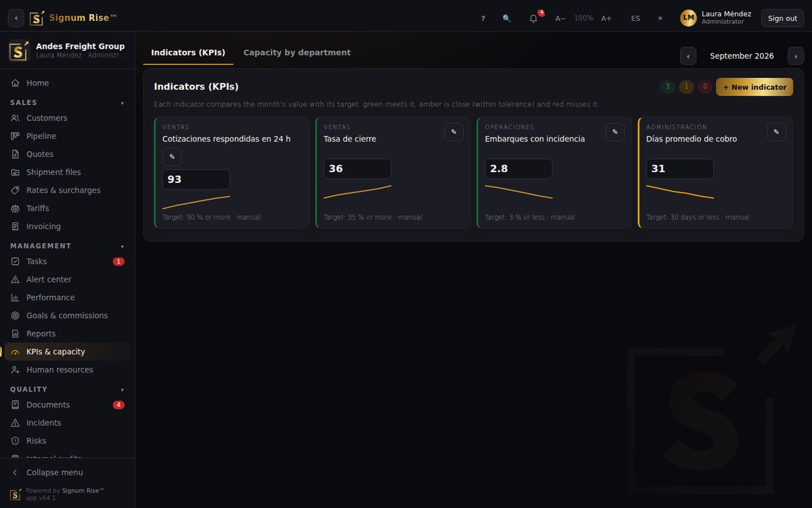Go to previous month arrow
812x508 pixels.
(688, 56)
